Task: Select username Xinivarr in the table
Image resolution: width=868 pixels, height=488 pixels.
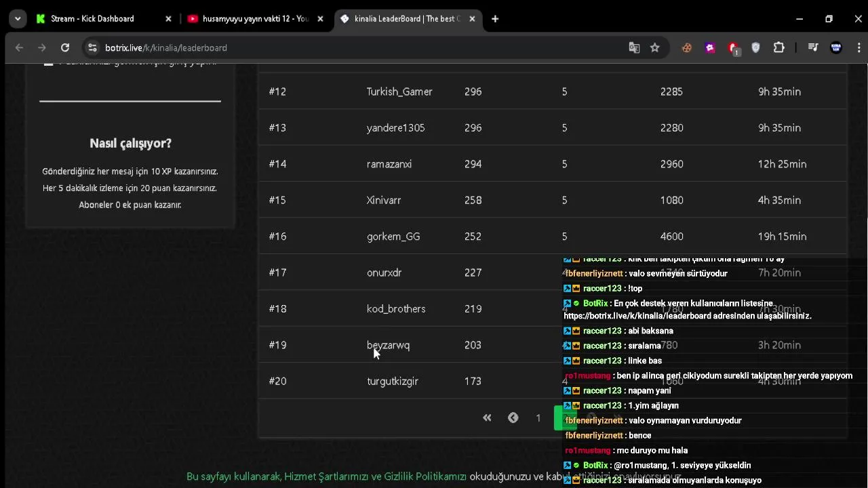Action: [x=384, y=200]
